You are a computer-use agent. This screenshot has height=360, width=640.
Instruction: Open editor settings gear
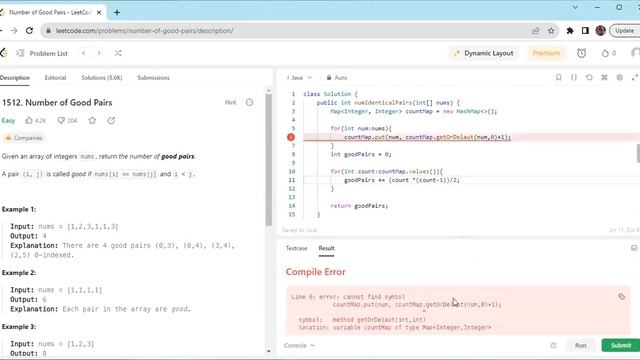tap(620, 78)
